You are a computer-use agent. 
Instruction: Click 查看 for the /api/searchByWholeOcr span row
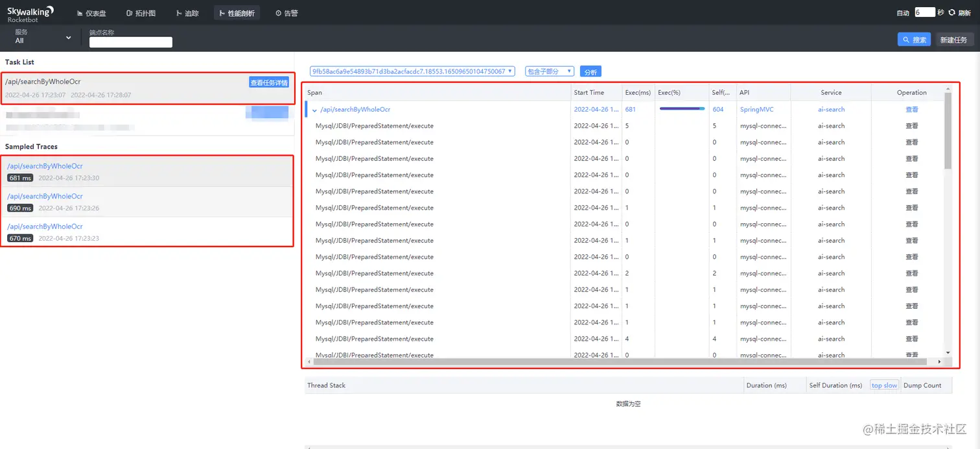(x=911, y=110)
